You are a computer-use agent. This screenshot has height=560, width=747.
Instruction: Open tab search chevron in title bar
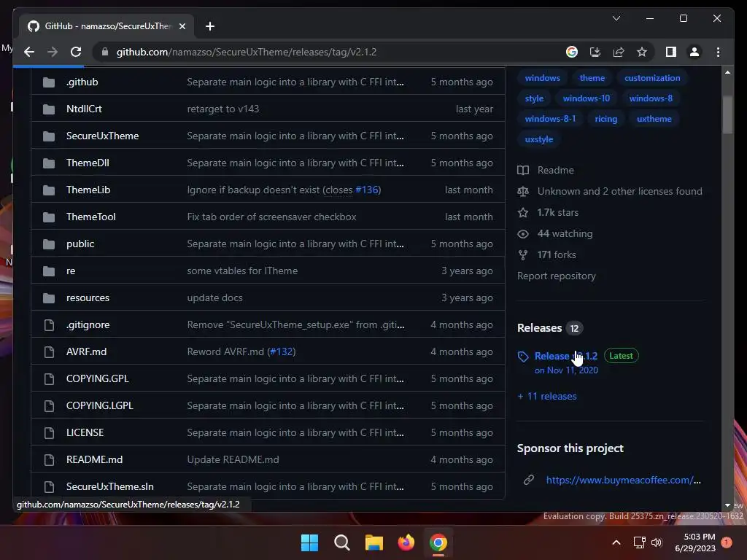pyautogui.click(x=616, y=18)
